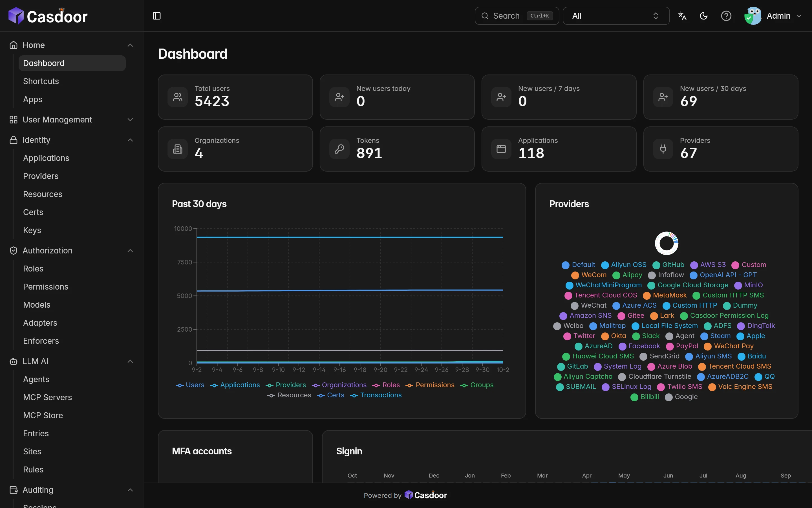
Task: Click the GitHub provider legend dot
Action: click(656, 265)
